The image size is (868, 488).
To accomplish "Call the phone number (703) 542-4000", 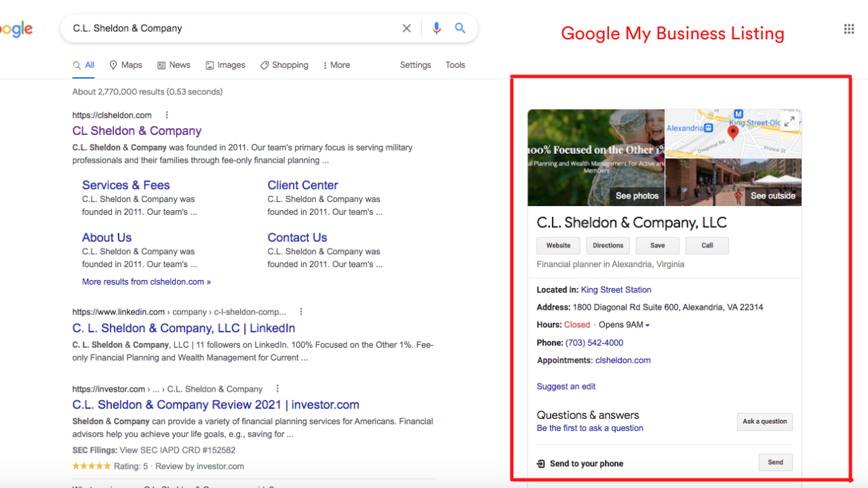I will (594, 343).
